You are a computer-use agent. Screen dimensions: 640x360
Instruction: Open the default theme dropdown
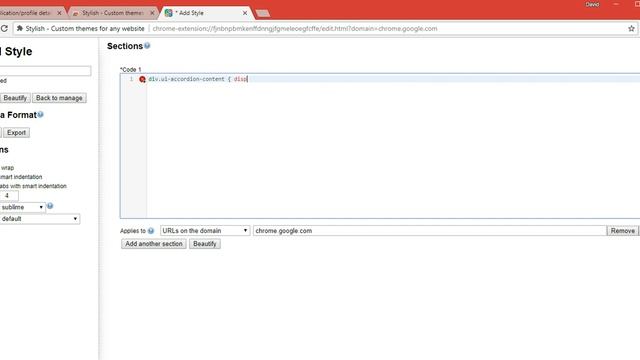pyautogui.click(x=40, y=219)
